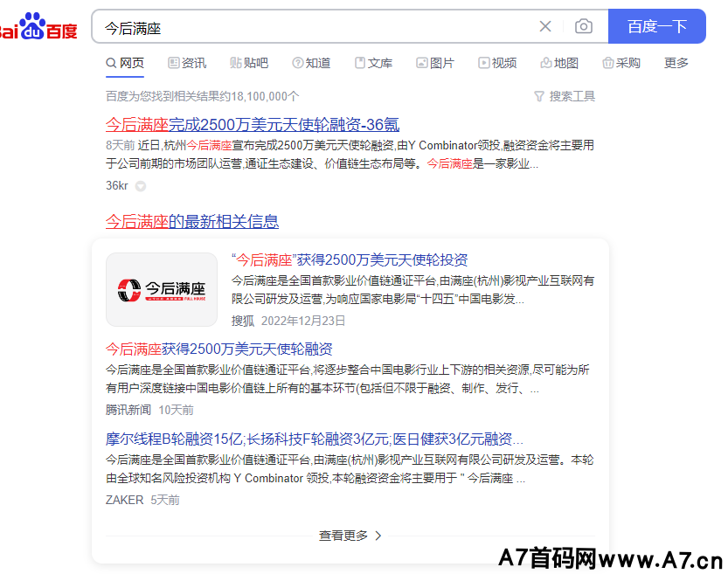Open the 采购 tab
The height and width of the screenshot is (574, 728).
click(621, 63)
